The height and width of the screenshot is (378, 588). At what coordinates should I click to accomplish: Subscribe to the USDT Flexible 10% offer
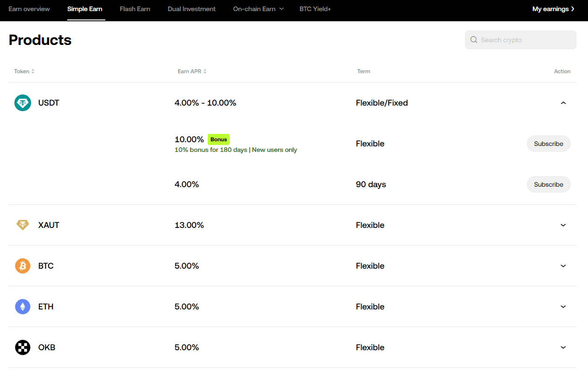[x=549, y=144]
